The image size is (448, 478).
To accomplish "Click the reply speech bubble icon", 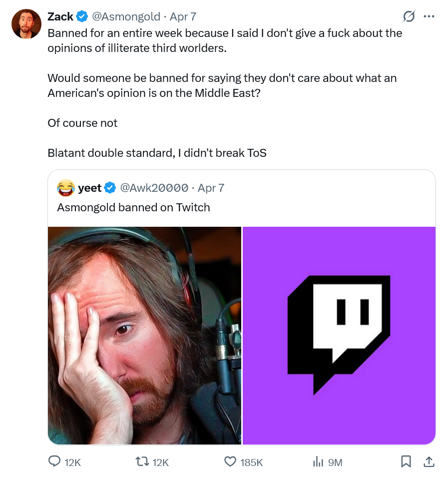I will click(x=54, y=462).
